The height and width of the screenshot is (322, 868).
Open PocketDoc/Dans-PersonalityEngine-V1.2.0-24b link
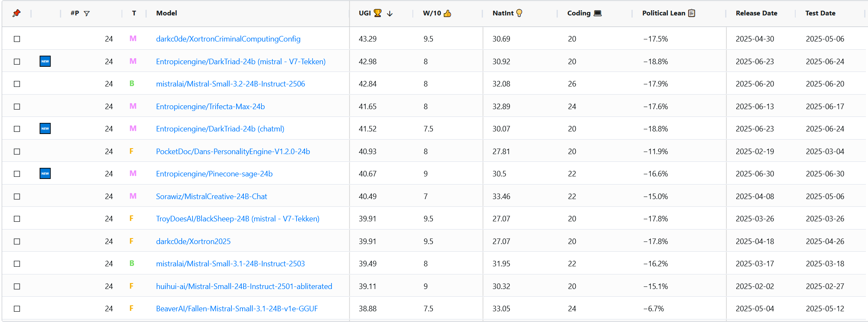[233, 152]
